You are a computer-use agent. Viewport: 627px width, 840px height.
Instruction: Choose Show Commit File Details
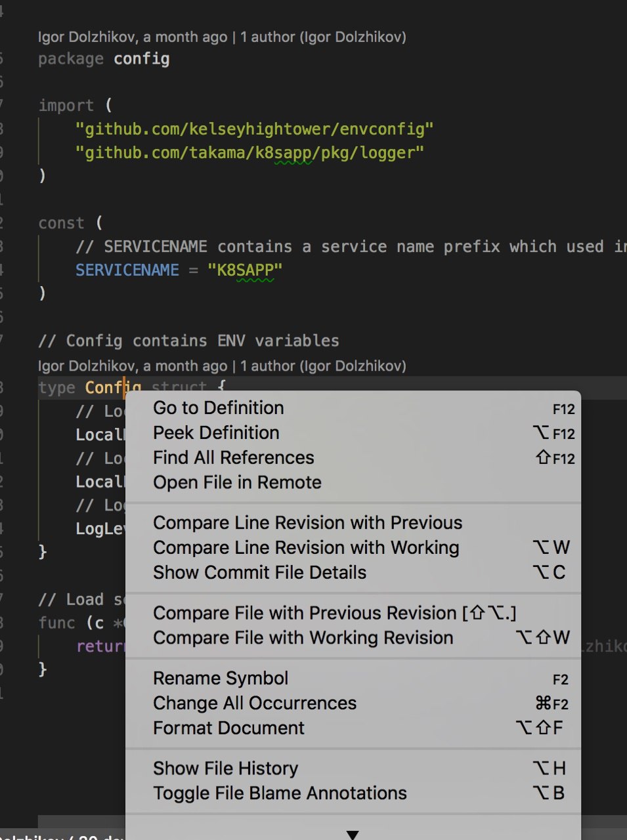pyautogui.click(x=353, y=573)
